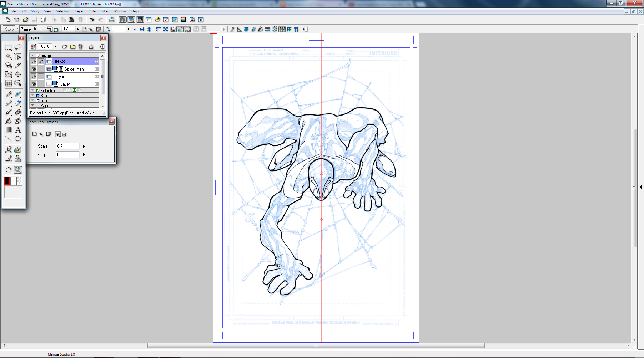
Task: Open the Story menu
Action: coord(35,11)
